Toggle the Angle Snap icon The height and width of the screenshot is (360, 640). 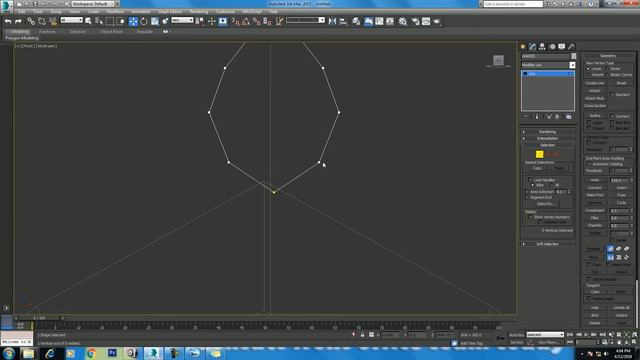246,21
